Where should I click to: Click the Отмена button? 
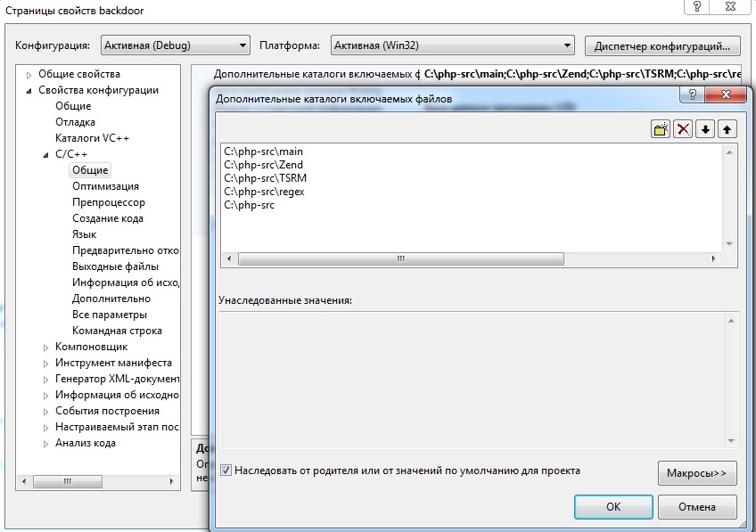click(x=697, y=507)
